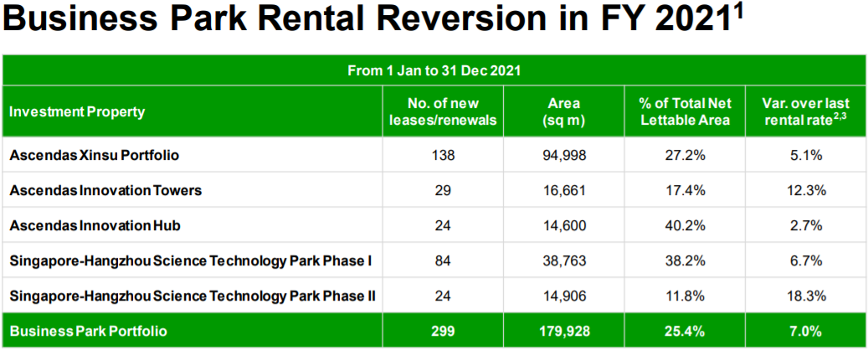Image resolution: width=868 pixels, height=350 pixels.
Task: Click the lease count '138'
Action: tap(443, 156)
